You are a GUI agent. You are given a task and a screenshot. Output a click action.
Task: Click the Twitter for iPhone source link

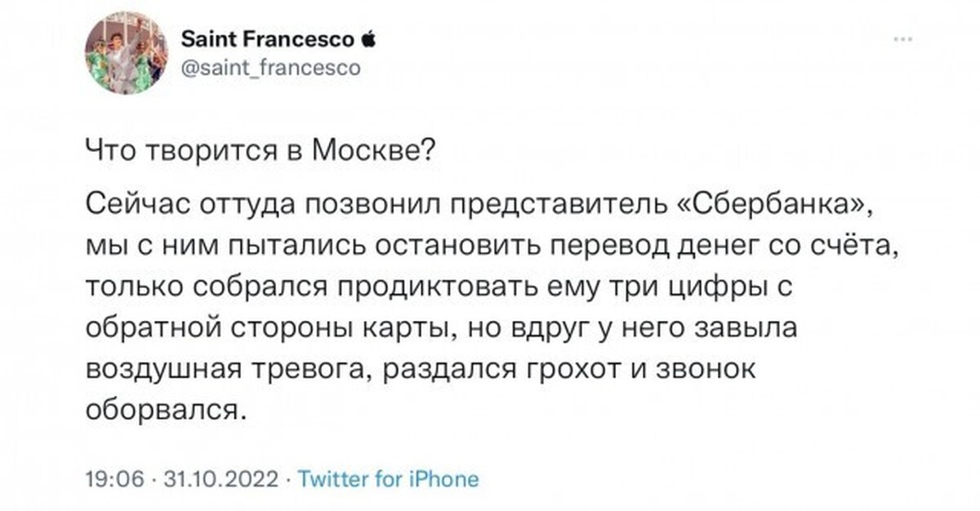click(x=389, y=478)
